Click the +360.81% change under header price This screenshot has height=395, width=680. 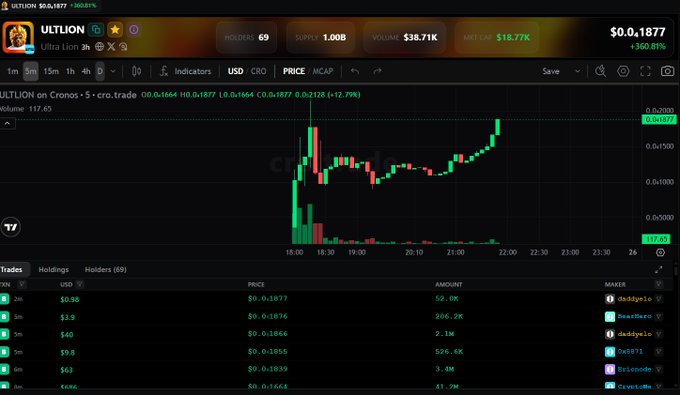point(647,46)
